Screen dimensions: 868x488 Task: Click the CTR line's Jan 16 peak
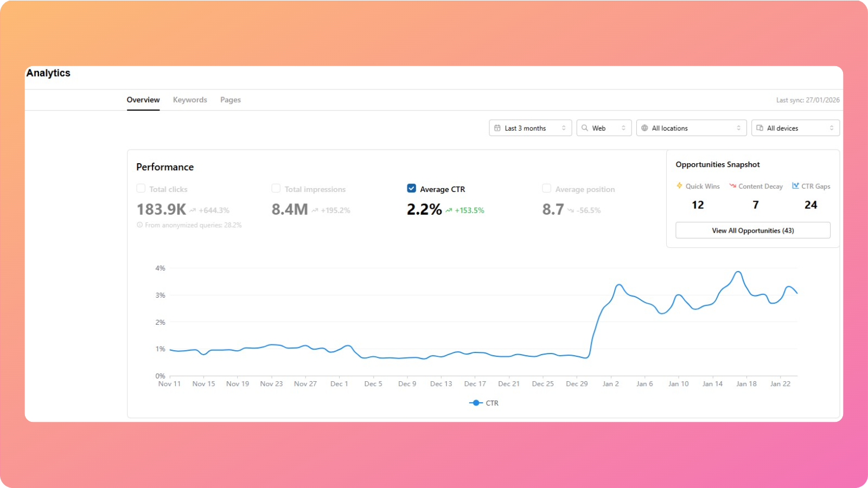coord(738,273)
